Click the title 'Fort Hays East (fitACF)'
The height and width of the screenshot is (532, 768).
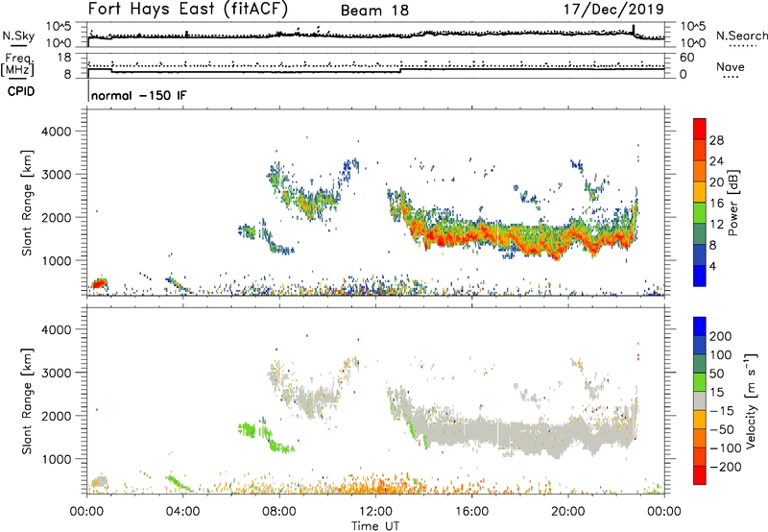[x=188, y=9]
